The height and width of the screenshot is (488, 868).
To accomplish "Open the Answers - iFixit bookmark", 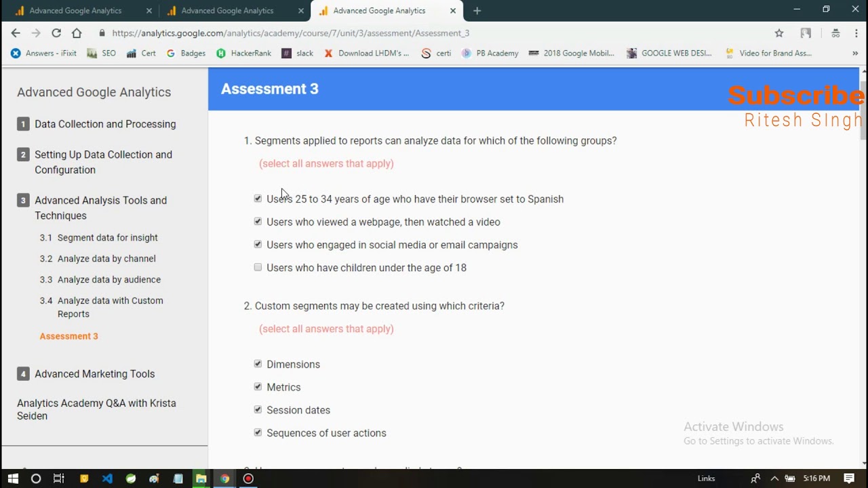I will (x=44, y=53).
